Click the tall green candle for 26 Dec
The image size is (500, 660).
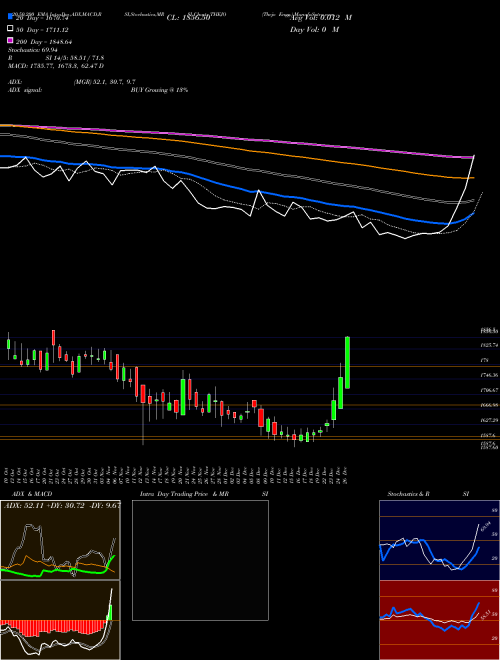(x=348, y=362)
